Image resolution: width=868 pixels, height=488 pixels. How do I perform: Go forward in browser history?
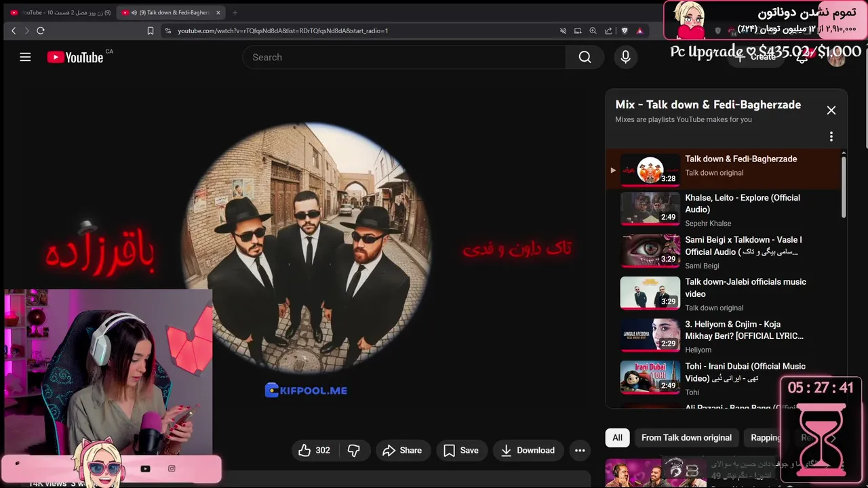point(27,30)
